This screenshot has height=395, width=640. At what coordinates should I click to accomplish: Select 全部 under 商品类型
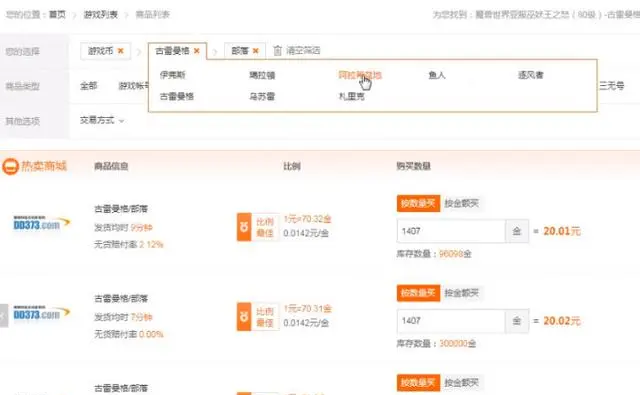click(89, 86)
